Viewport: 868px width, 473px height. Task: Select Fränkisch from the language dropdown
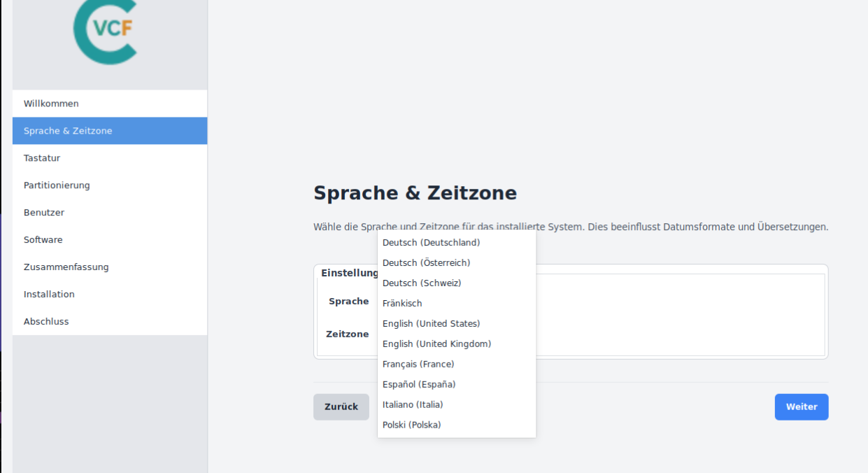tap(402, 304)
